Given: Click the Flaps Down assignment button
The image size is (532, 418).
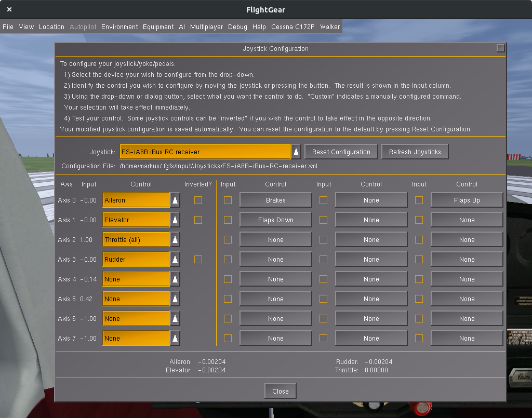Looking at the screenshot, I should (275, 220).
